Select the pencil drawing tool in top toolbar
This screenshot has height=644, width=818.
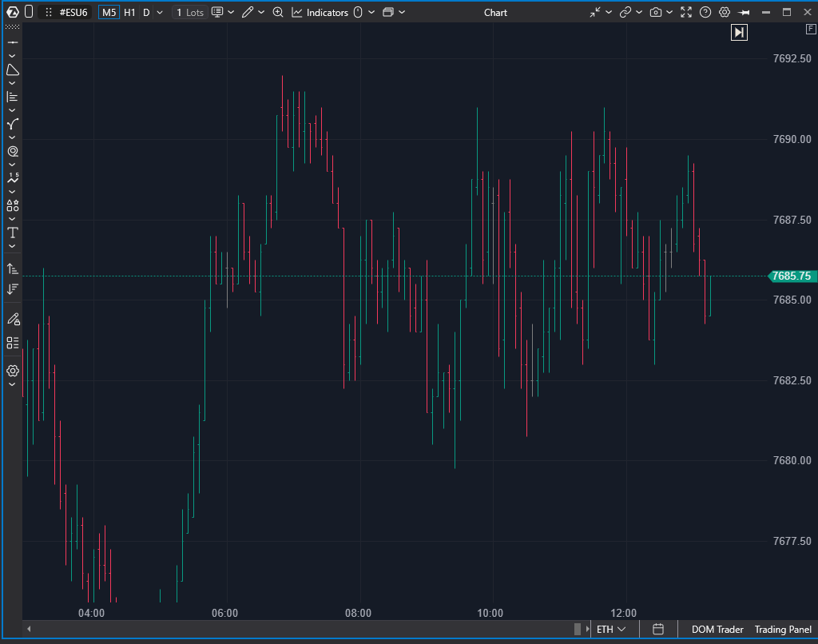(248, 12)
